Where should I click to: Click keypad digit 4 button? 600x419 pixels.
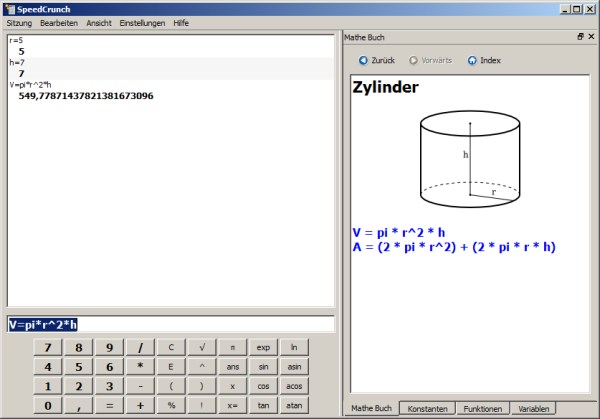tap(48, 367)
